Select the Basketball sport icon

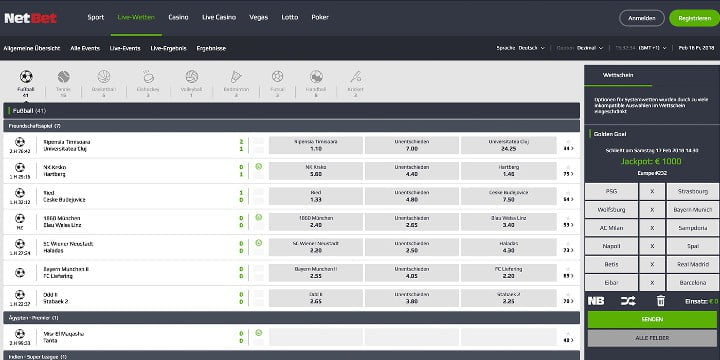(104, 77)
